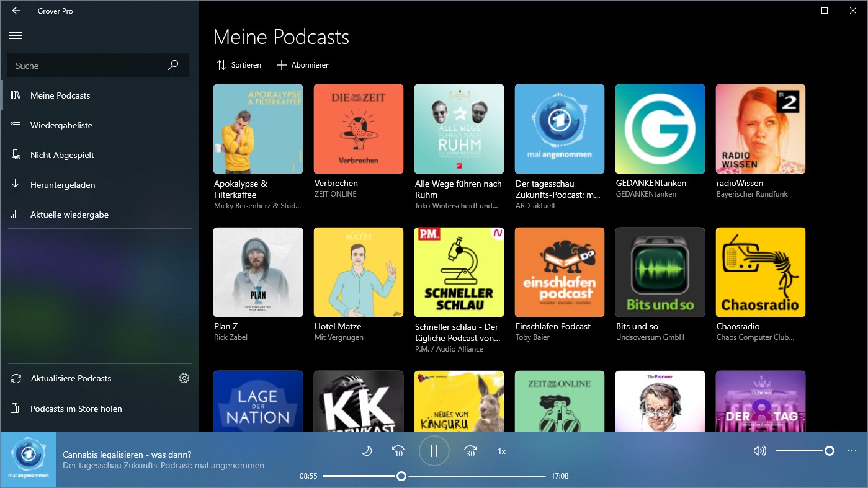Open Meine Podcasts in sidebar
Screen dimensions: 868x488
pyautogui.click(x=99, y=95)
